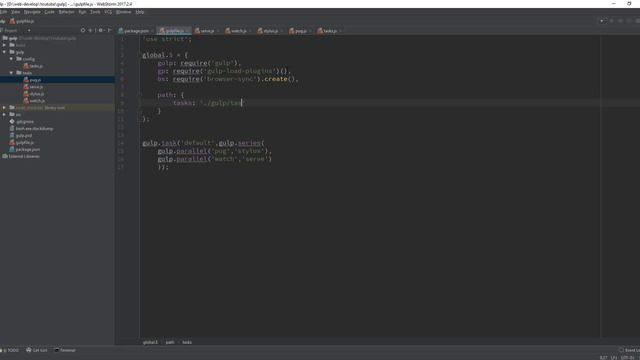The width and height of the screenshot is (640, 360).
Task: Click the global.$ breadcrumb below the editor
Action: pos(150,342)
